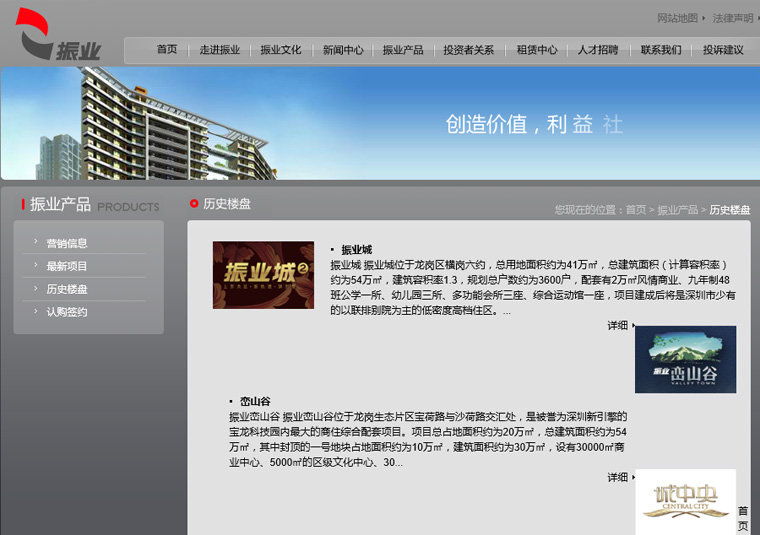
Task: Open 详细 link for 峦山谷
Action: [x=618, y=477]
